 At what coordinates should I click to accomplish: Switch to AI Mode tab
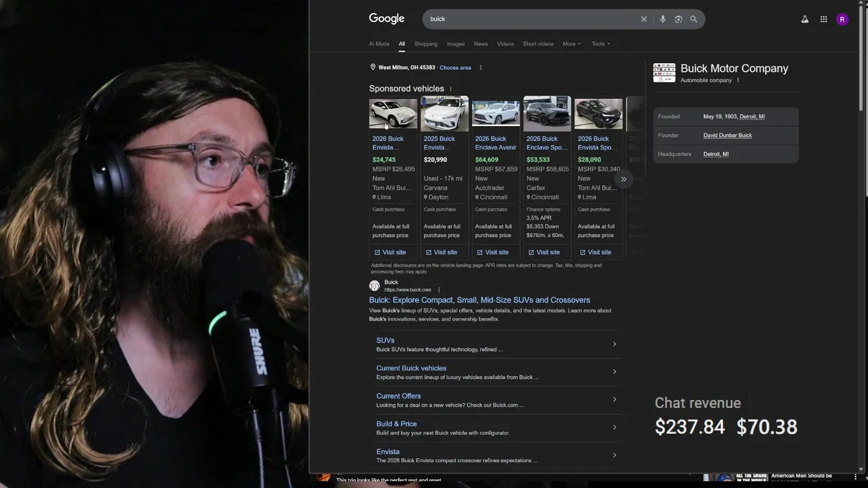tap(379, 44)
